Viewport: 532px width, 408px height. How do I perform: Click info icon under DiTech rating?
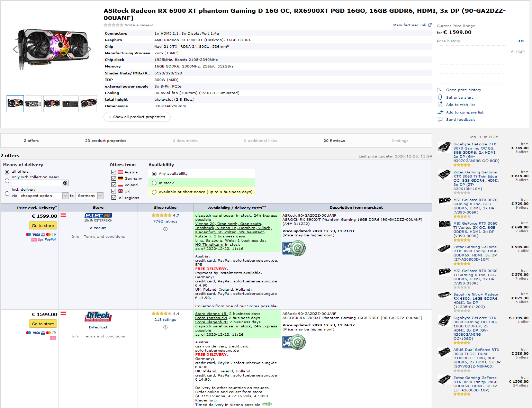point(165,327)
